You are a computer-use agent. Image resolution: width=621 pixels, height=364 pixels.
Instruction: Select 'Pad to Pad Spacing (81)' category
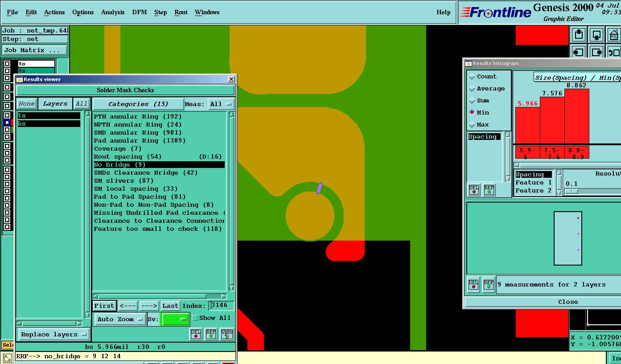[159, 197]
